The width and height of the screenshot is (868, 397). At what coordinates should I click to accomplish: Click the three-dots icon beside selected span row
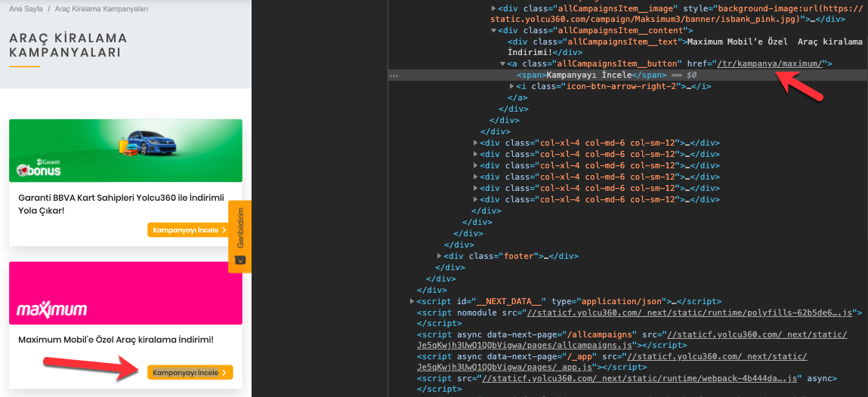point(394,75)
